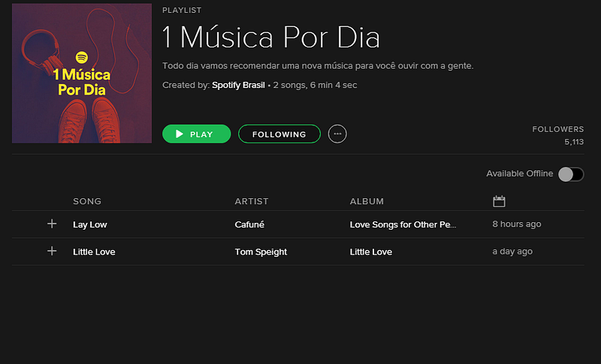The width and height of the screenshot is (601, 364).
Task: Toggle Available Offline switch
Action: point(571,174)
